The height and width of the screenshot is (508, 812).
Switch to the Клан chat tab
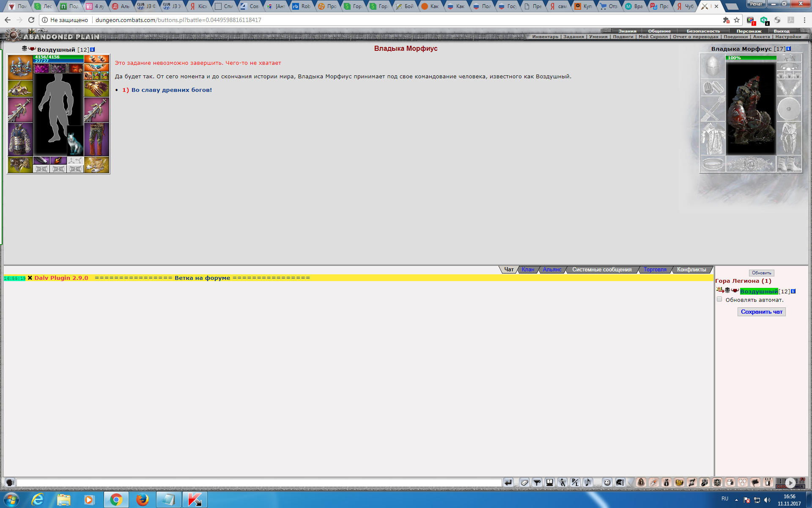coord(528,270)
